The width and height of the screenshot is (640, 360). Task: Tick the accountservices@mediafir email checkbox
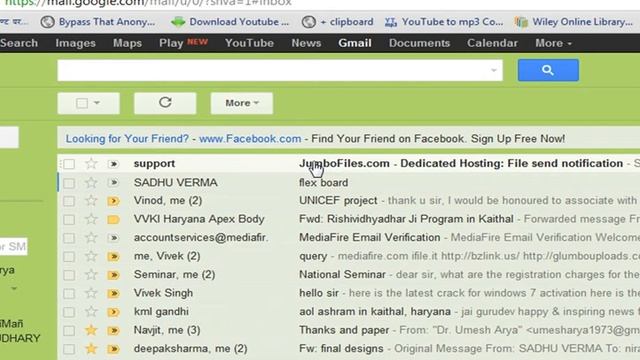pyautogui.click(x=69, y=238)
